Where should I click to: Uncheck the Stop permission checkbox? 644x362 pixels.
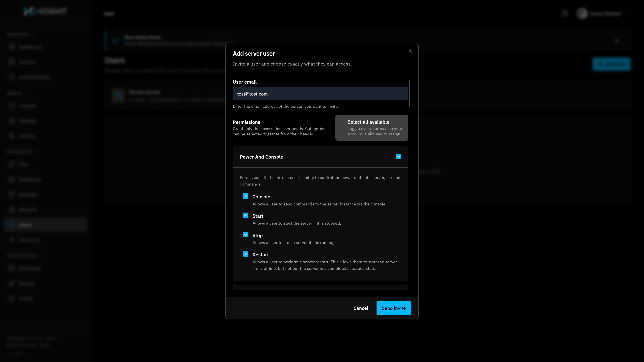coord(246,235)
